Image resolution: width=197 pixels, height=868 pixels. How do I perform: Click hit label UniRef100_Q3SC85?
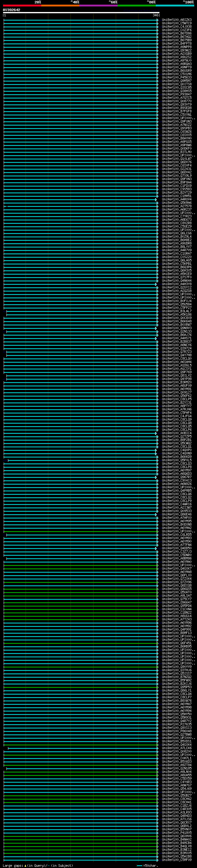tap(177, 88)
